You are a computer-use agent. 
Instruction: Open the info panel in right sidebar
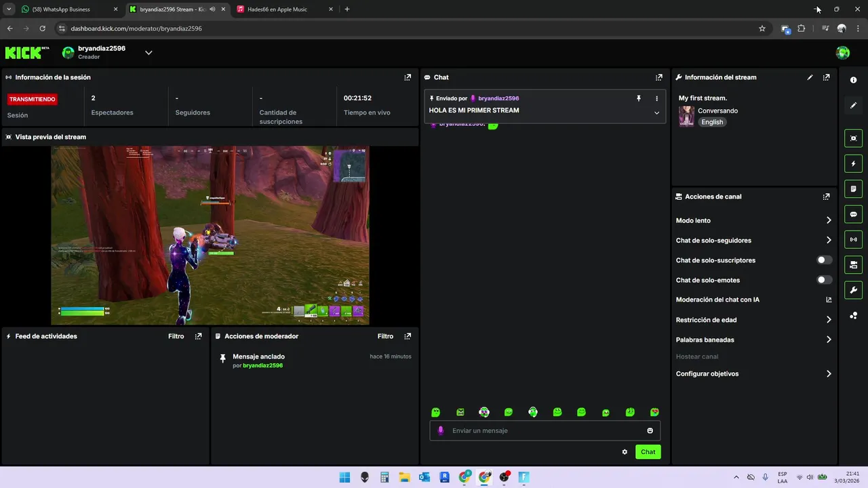(x=853, y=80)
